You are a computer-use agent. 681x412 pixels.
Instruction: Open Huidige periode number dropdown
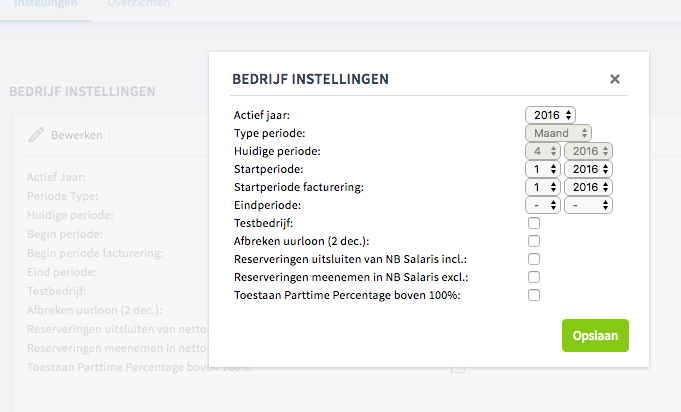click(543, 151)
